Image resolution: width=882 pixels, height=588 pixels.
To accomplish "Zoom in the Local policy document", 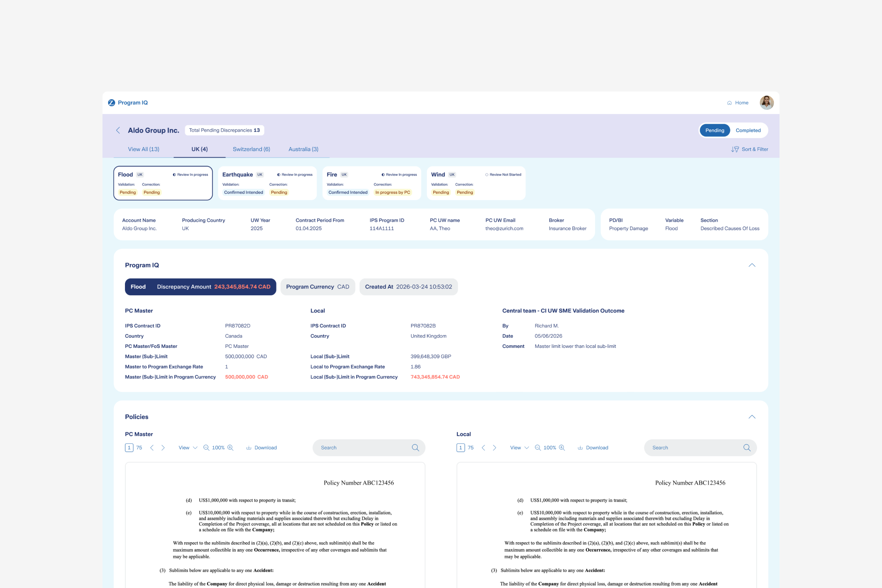I will [562, 448].
